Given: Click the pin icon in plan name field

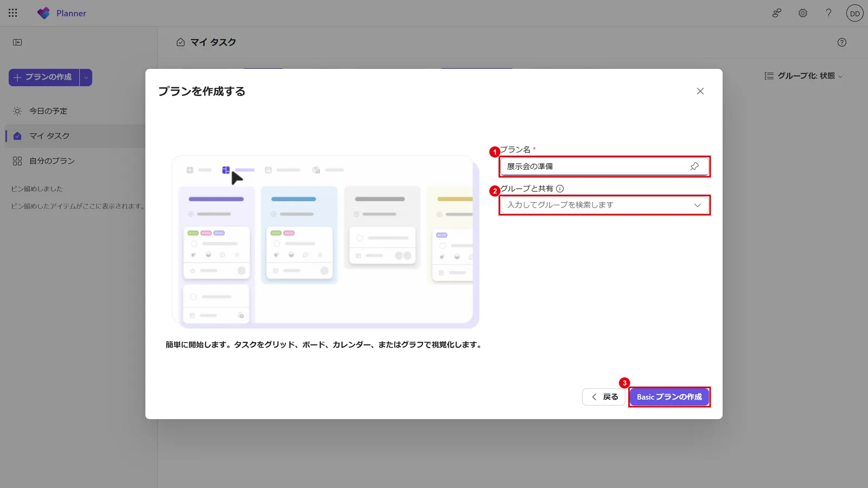Looking at the screenshot, I should pyautogui.click(x=694, y=166).
